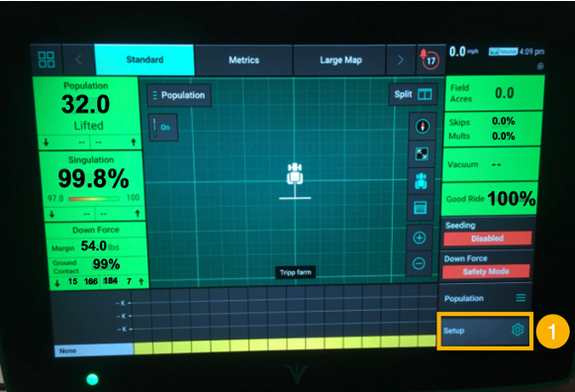Click the Population low row down arrow

(47, 143)
